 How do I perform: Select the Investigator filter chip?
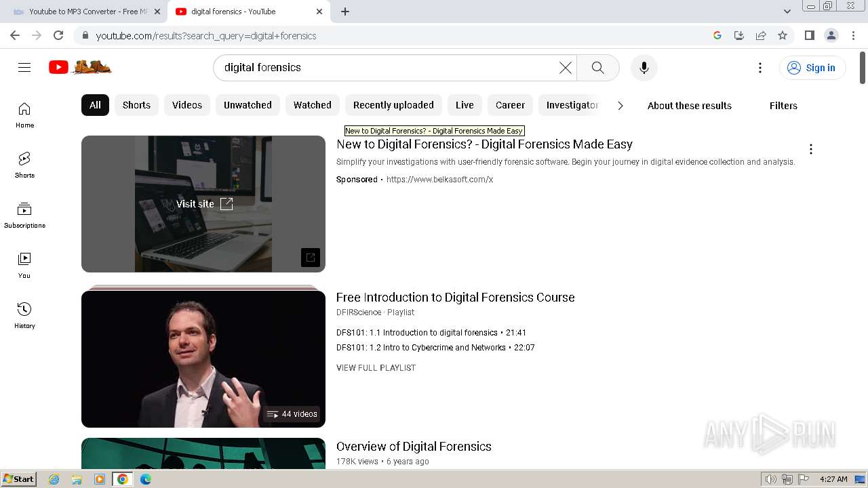click(571, 105)
